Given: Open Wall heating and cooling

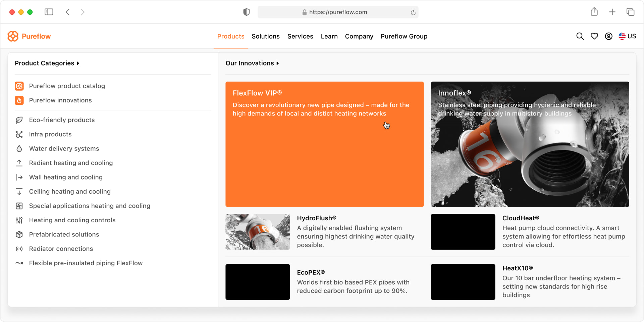Looking at the screenshot, I should pos(66,177).
